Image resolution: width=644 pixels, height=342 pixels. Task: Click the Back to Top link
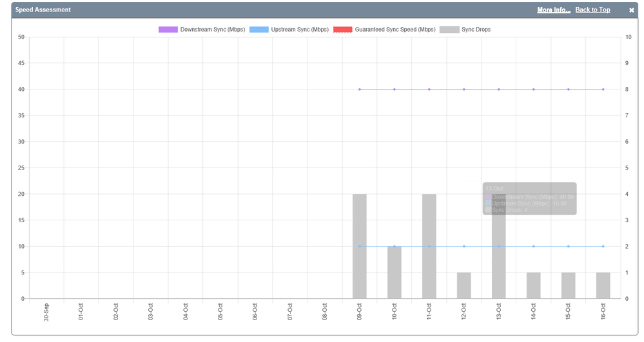pyautogui.click(x=592, y=10)
